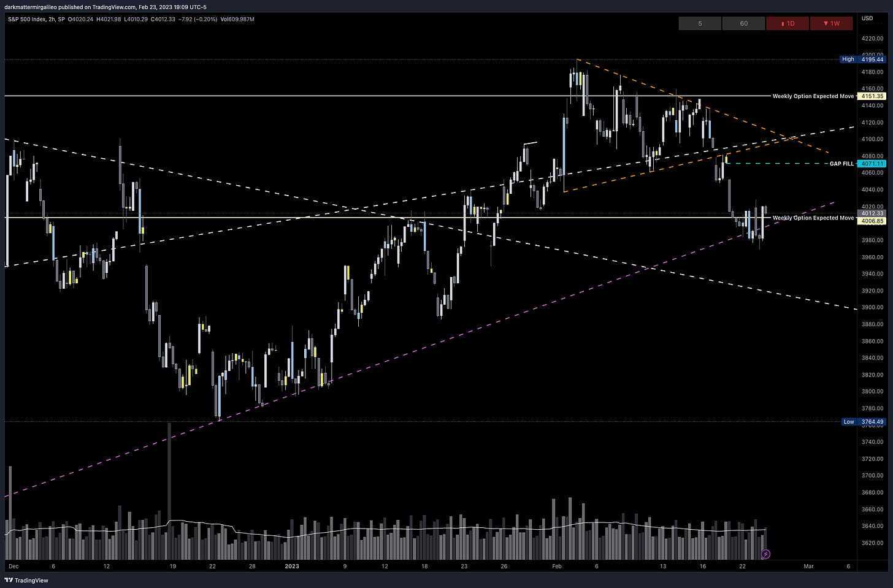Select the 60 timeframe button
This screenshot has height=588, width=893.
(x=743, y=23)
